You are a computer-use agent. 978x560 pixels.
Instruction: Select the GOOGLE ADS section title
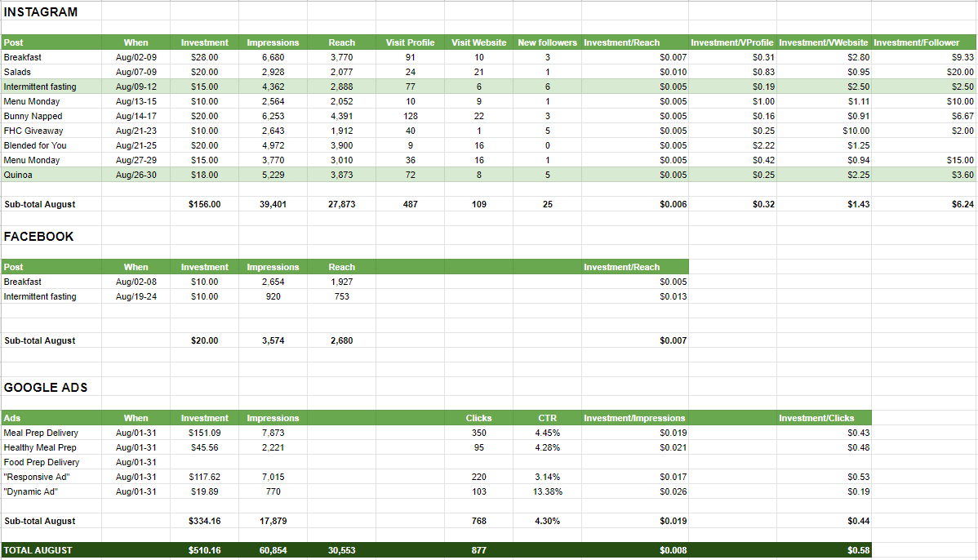click(46, 388)
